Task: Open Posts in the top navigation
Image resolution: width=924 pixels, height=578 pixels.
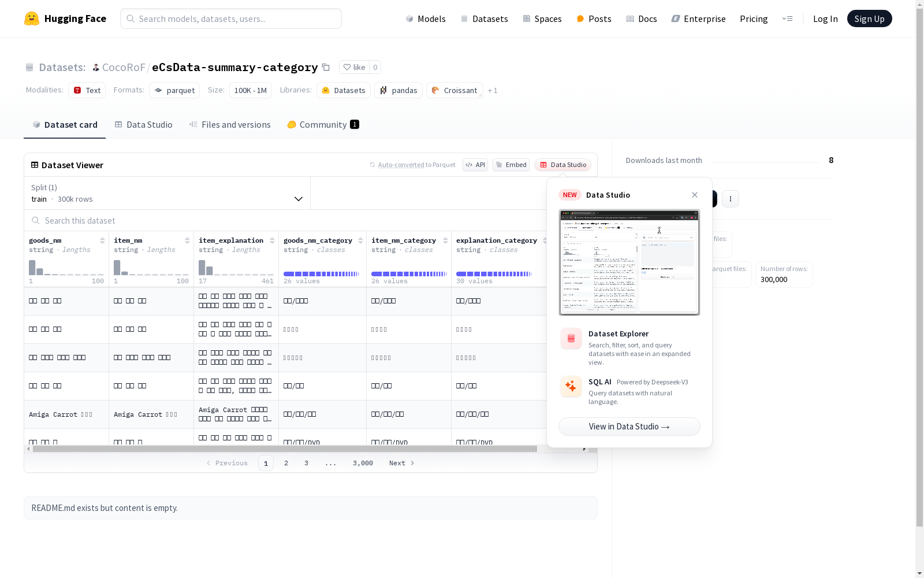Action: pos(594,18)
